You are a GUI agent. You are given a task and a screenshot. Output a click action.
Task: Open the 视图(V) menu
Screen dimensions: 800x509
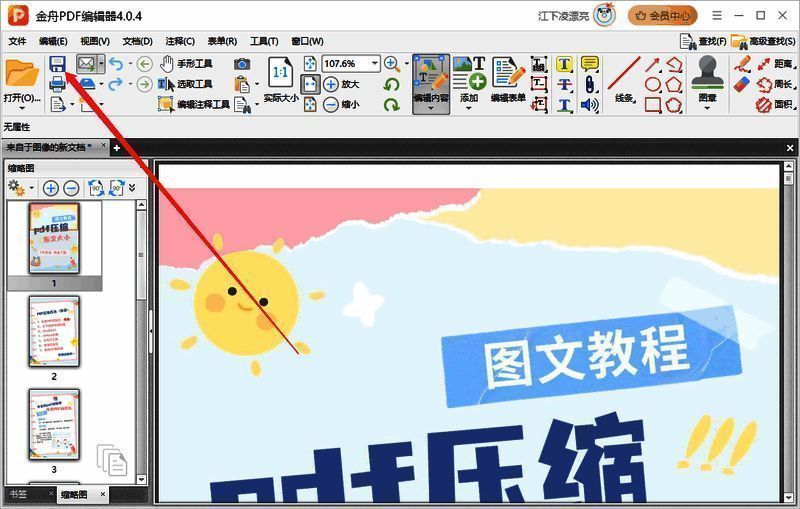pyautogui.click(x=95, y=41)
